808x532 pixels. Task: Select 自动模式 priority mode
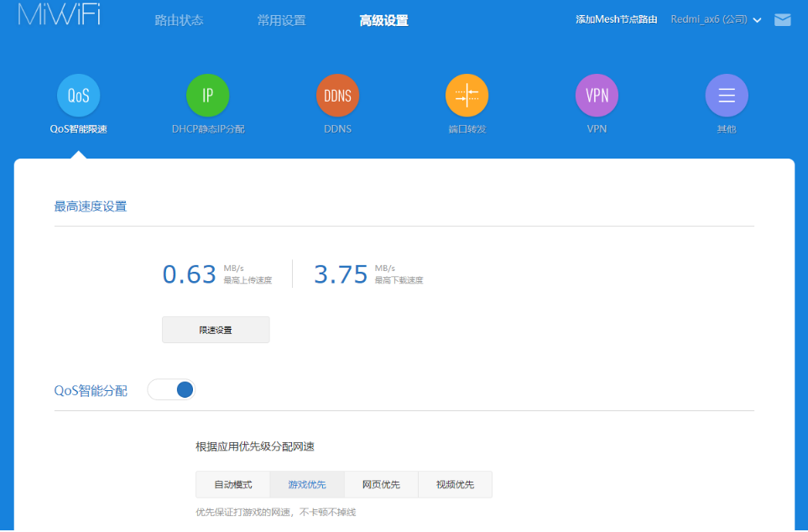point(232,484)
